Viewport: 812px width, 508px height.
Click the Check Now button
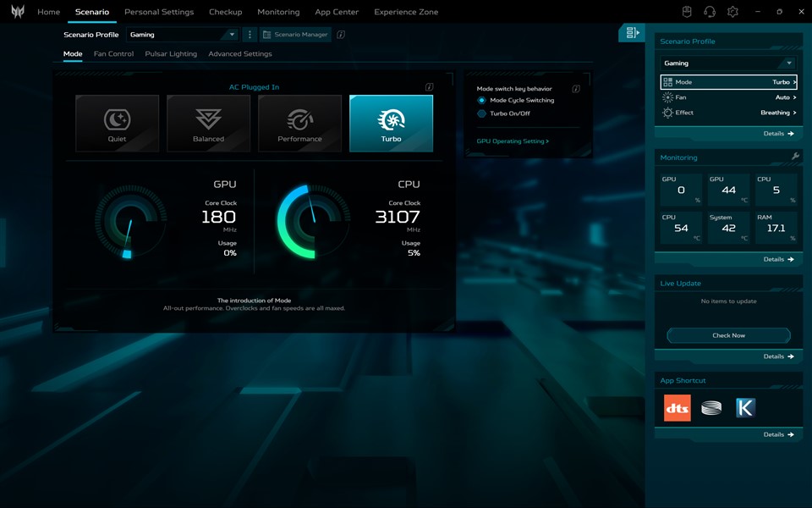tap(728, 335)
